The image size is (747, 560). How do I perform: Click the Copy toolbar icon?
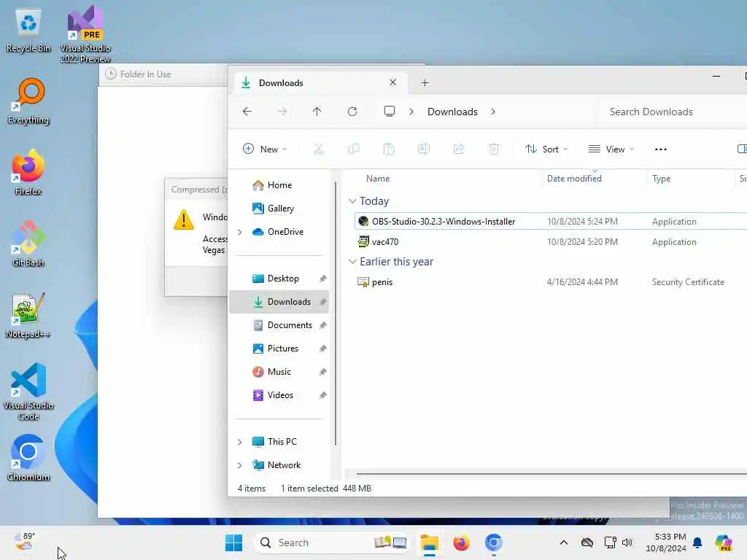click(354, 149)
